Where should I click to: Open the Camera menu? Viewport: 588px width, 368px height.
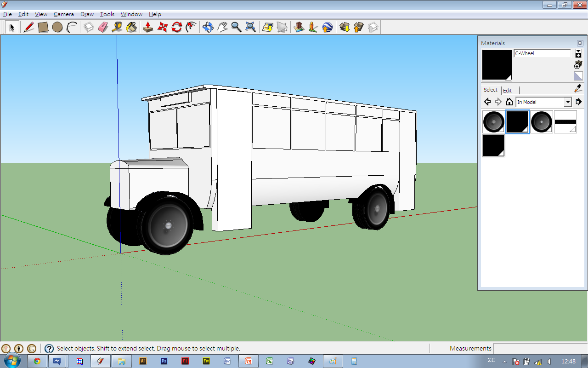coord(63,14)
